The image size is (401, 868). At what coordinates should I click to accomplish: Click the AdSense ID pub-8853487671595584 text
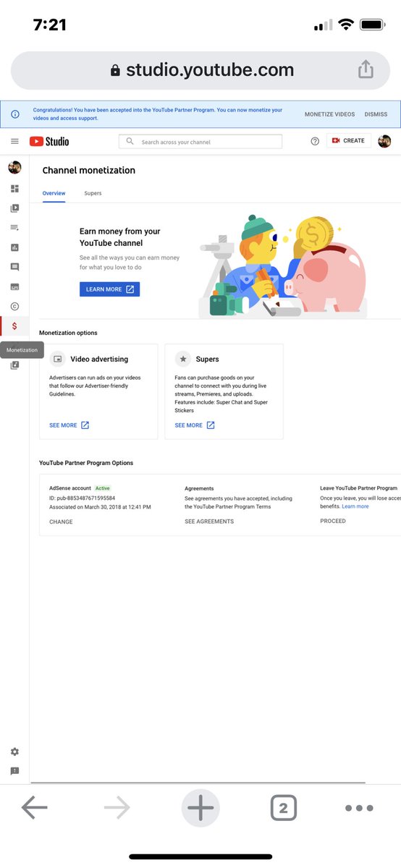pyautogui.click(x=82, y=498)
